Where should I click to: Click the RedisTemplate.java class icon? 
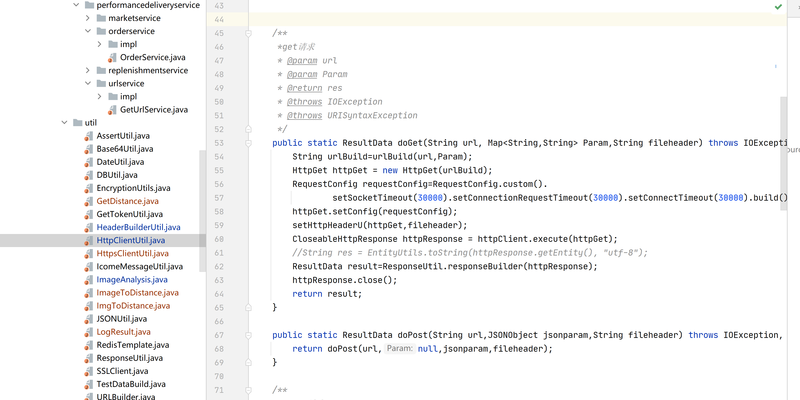coord(88,345)
